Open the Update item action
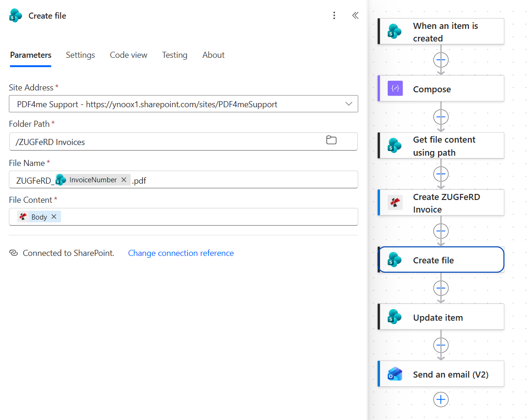Image resolution: width=529 pixels, height=420 pixels. tap(441, 317)
